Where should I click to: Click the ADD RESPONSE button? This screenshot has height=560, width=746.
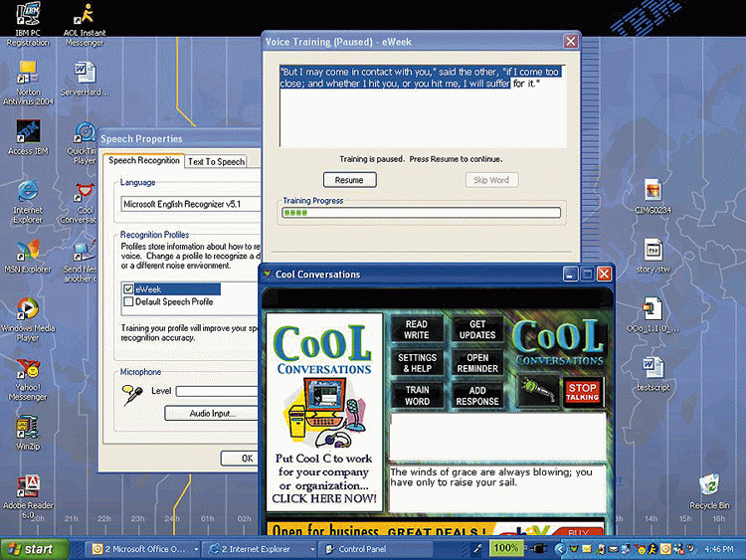[477, 395]
